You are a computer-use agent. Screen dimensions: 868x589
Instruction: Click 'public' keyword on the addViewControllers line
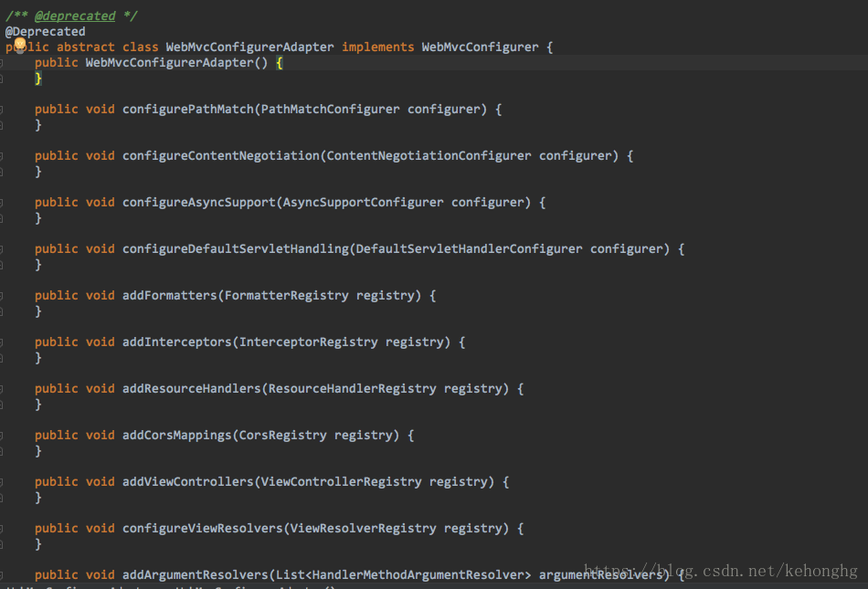pos(57,482)
